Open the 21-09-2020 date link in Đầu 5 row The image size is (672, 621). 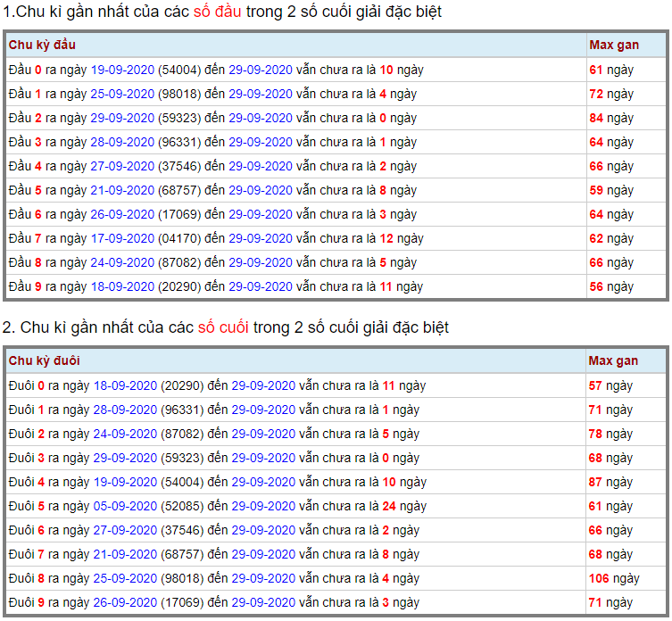pyautogui.click(x=122, y=190)
